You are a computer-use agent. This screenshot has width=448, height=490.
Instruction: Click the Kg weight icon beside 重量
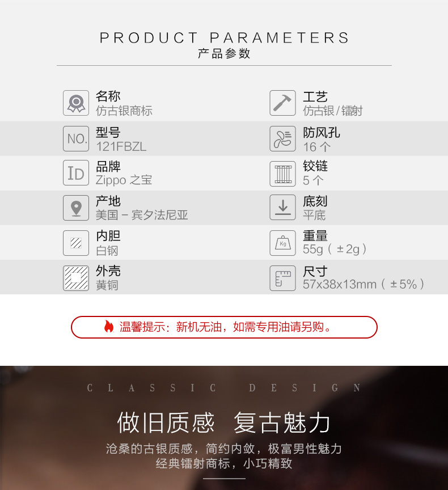click(x=283, y=243)
